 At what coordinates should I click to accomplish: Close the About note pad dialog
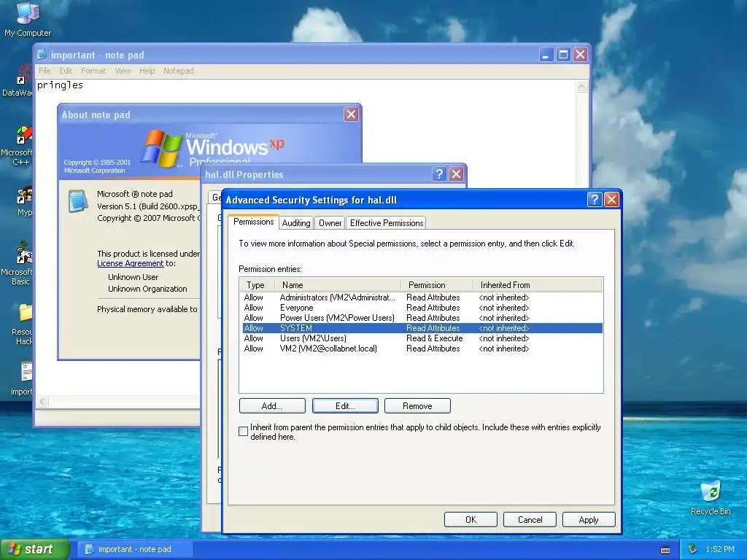tap(351, 114)
